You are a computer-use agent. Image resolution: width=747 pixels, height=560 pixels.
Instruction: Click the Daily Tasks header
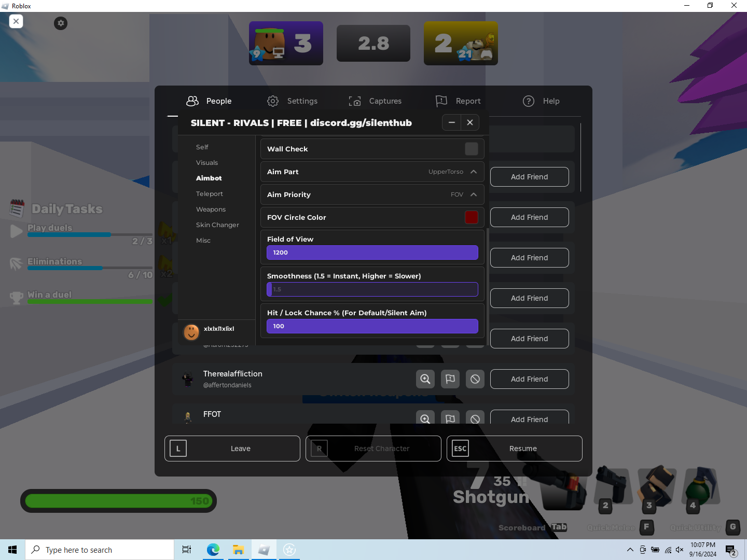point(67,209)
